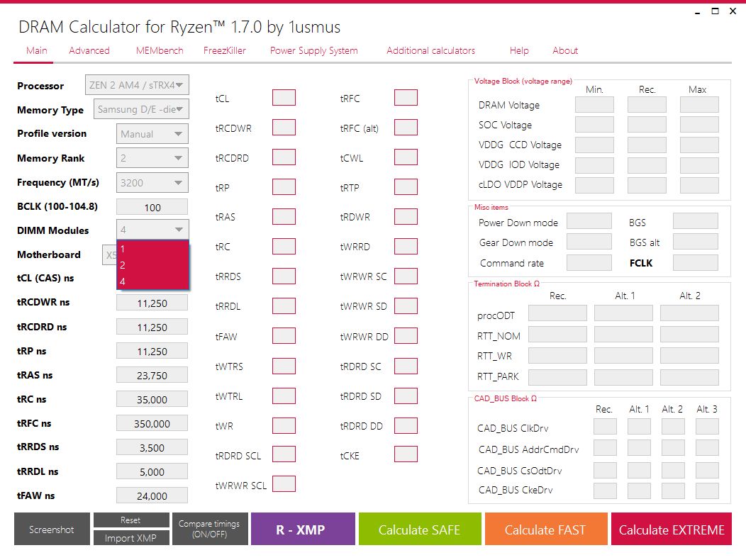This screenshot has width=746, height=560.
Task: Maximize the DRAM Calculator window
Action: pos(715,11)
